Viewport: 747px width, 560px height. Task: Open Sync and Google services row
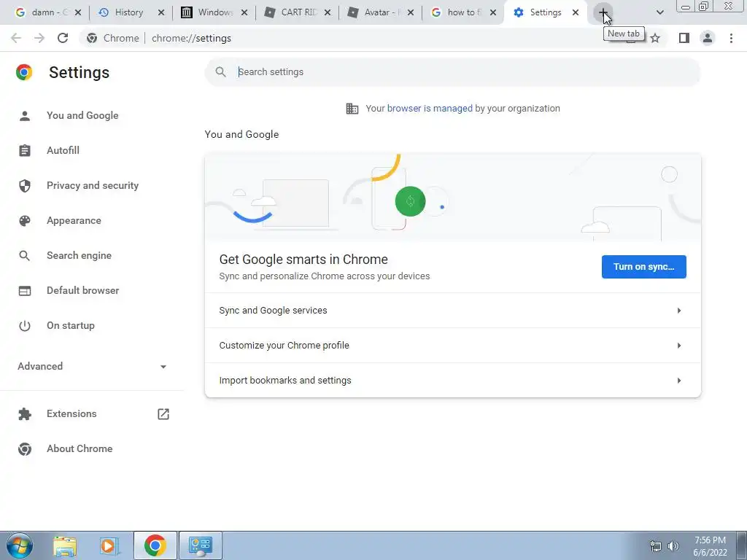click(452, 311)
